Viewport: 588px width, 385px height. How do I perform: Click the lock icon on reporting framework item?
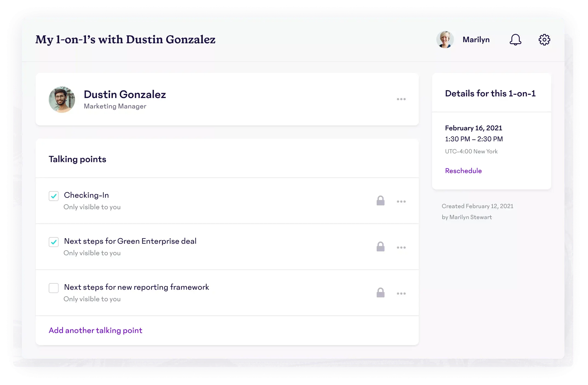point(381,293)
